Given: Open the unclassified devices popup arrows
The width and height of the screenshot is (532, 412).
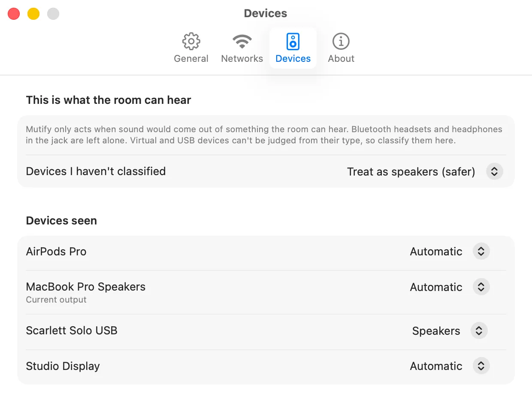Looking at the screenshot, I should (494, 172).
